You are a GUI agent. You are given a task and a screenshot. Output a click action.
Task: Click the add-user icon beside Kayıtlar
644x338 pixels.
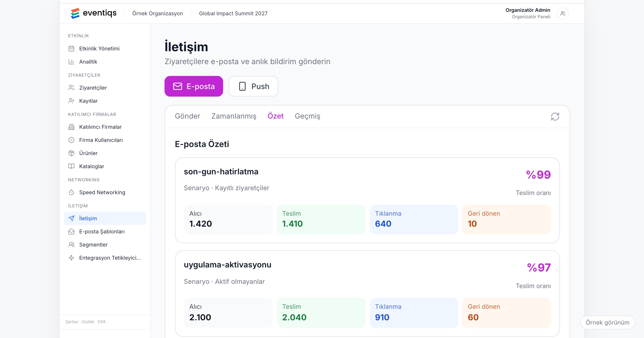71,101
